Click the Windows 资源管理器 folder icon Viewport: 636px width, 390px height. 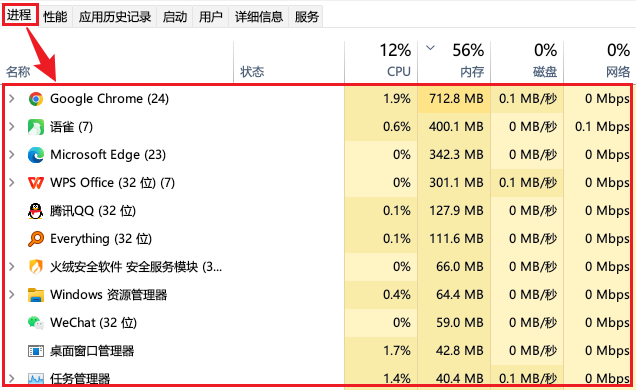coord(36,295)
